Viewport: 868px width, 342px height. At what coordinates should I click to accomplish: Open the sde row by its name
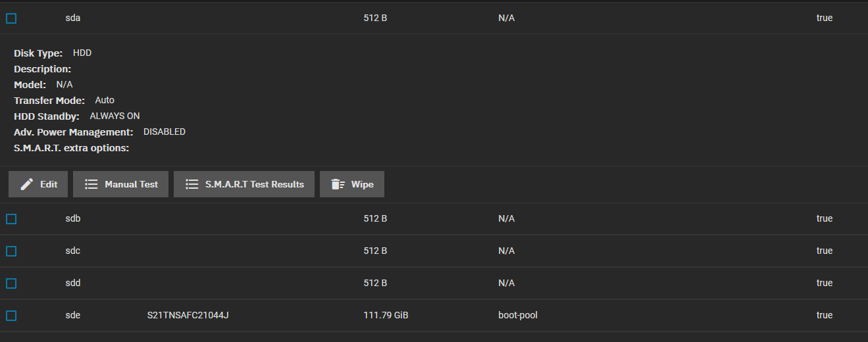tap(73, 315)
